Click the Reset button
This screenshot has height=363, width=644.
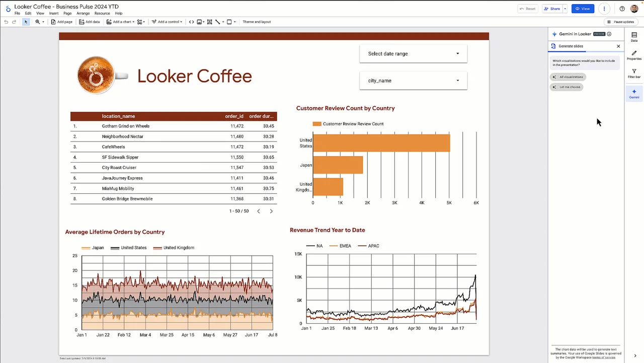(528, 9)
